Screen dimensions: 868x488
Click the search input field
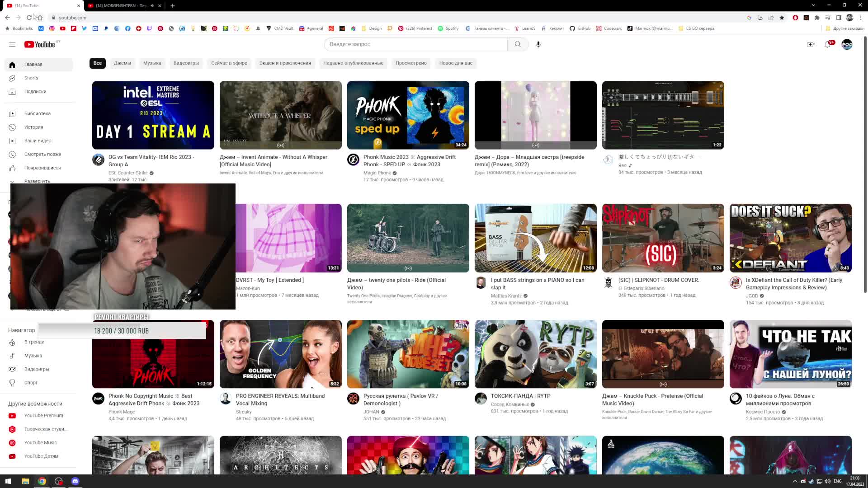coord(416,44)
